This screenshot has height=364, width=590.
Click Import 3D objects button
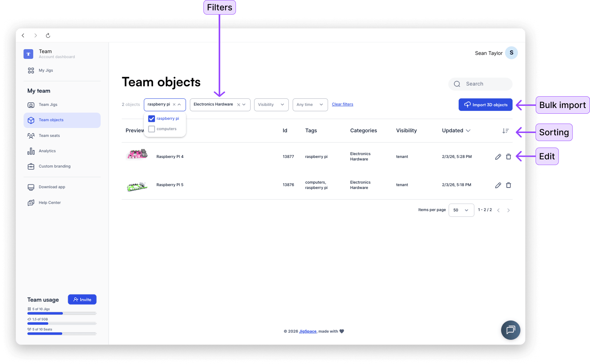tap(485, 105)
